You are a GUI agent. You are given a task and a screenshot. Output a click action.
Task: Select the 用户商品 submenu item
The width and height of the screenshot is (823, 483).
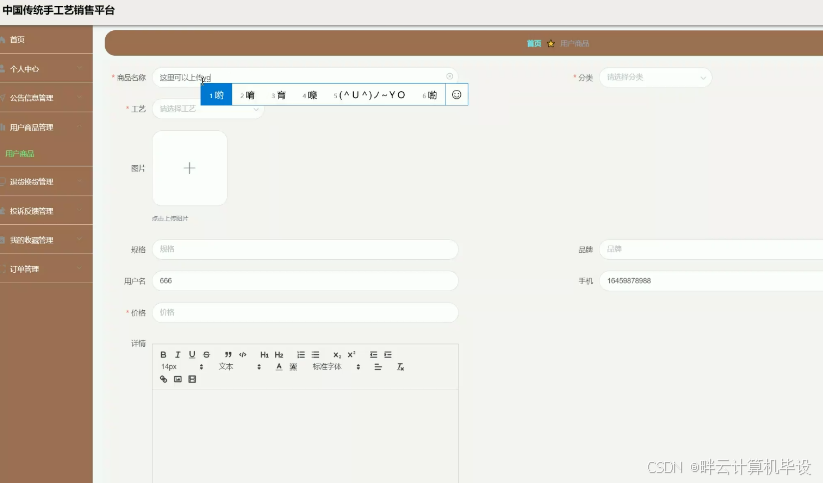(x=20, y=154)
